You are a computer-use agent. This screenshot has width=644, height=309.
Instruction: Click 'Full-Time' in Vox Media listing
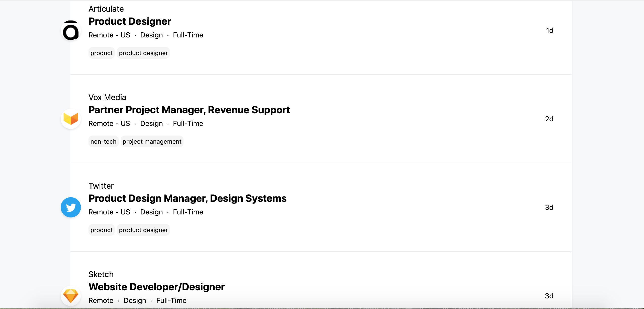tap(188, 123)
